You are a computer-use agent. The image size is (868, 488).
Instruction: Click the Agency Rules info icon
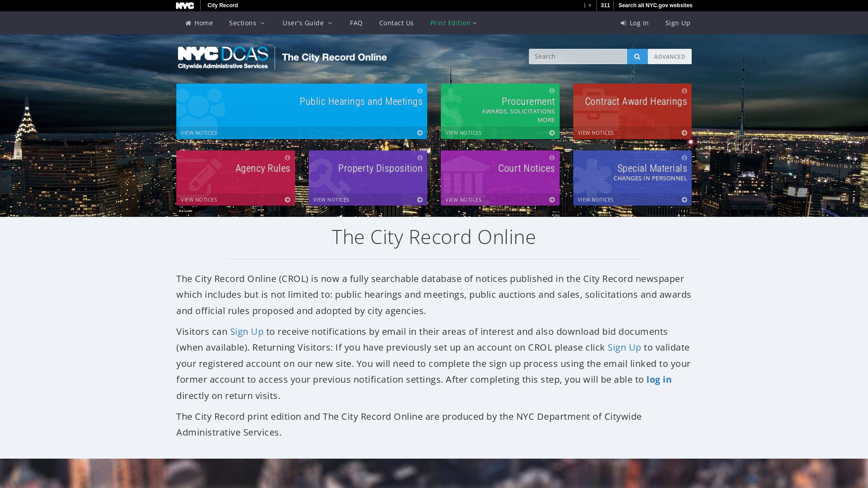coord(288,157)
